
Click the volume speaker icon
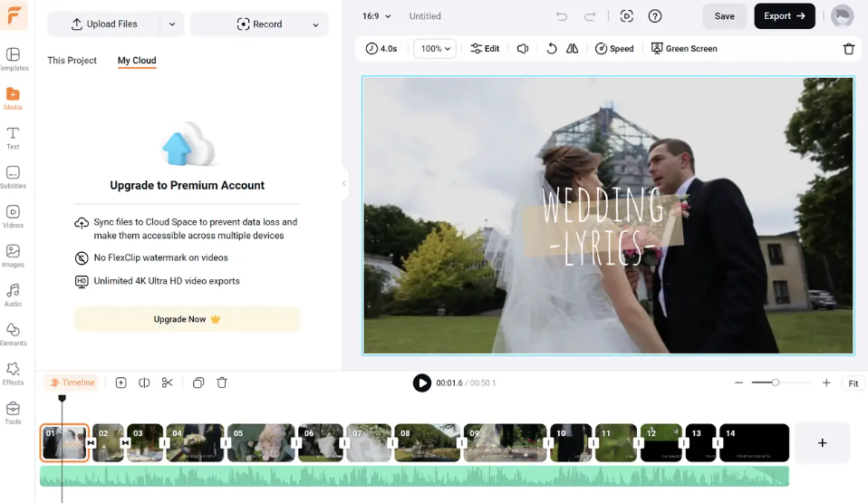click(523, 49)
